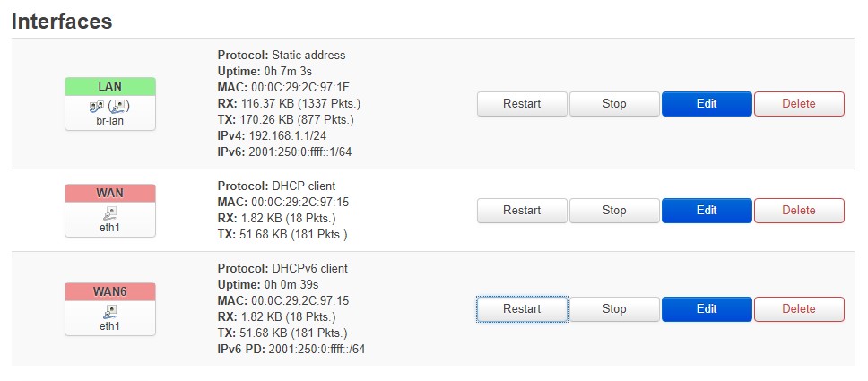Delete the WAN6 interface
The width and height of the screenshot is (868, 381).
pyautogui.click(x=799, y=309)
